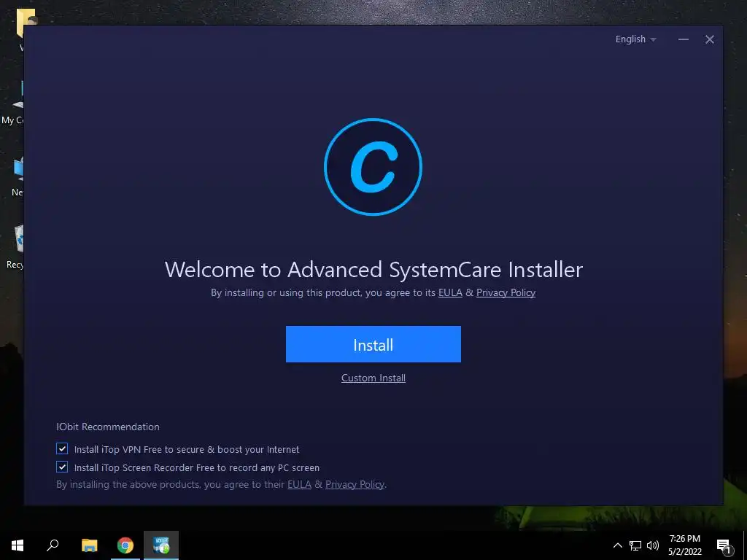Open Windows taskbar search
Viewport: 747px width, 560px height.
click(x=53, y=545)
